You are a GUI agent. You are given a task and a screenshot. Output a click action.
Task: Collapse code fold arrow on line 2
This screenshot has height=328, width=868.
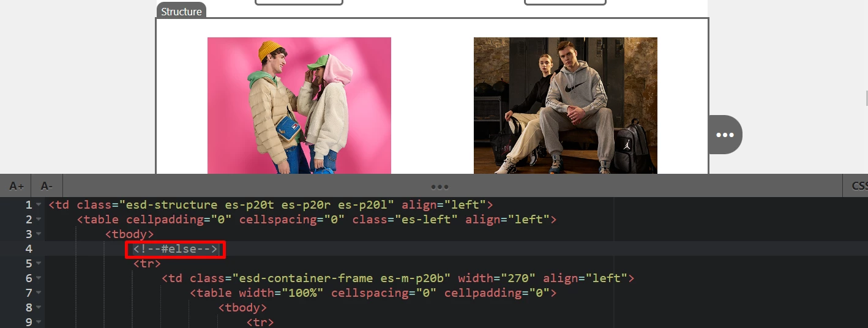(39, 219)
